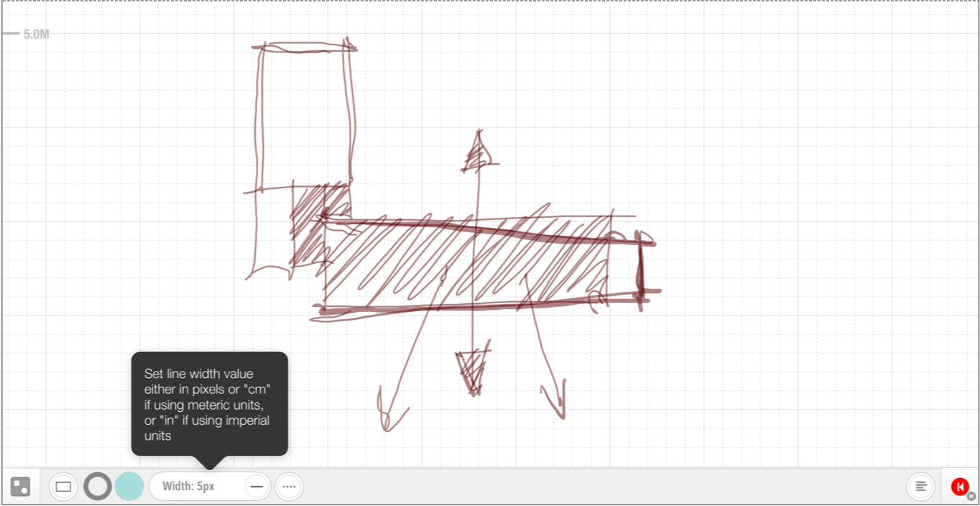Screen dimensions: 980x506
Task: Open the gray stroke color ring
Action: (x=98, y=487)
